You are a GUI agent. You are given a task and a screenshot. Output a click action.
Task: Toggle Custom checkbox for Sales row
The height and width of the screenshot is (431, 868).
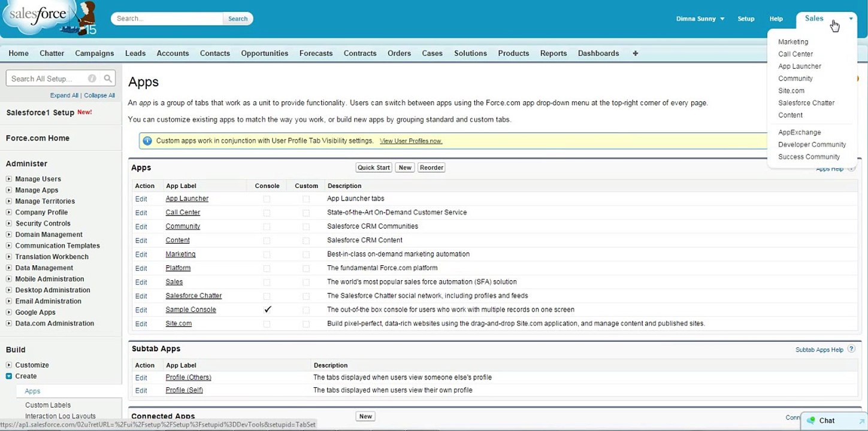click(x=306, y=282)
